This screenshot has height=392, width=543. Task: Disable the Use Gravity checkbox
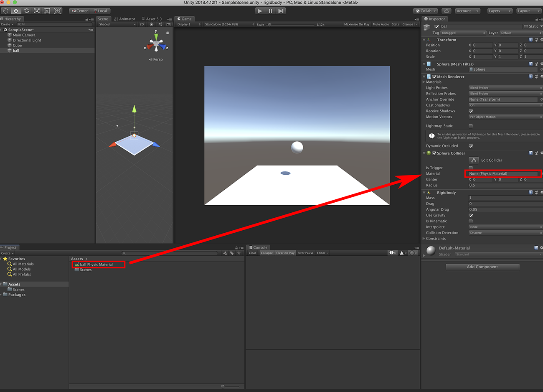pos(471,215)
